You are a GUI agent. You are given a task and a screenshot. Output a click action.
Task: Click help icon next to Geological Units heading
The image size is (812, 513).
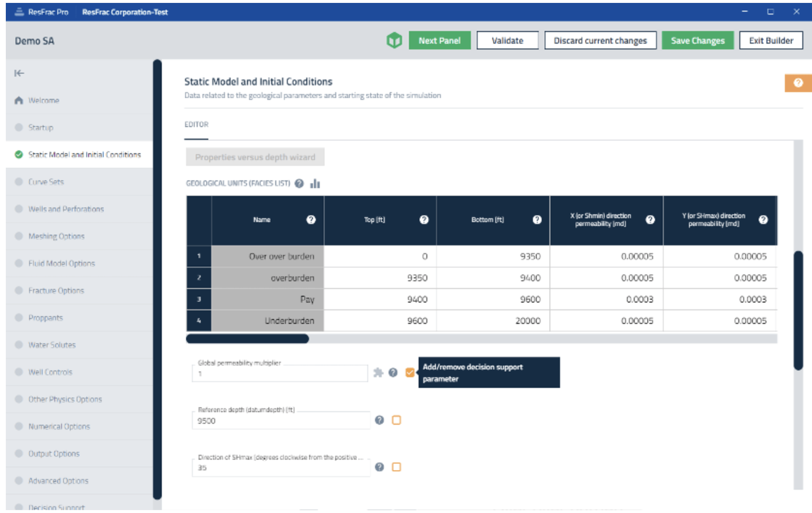(x=299, y=183)
